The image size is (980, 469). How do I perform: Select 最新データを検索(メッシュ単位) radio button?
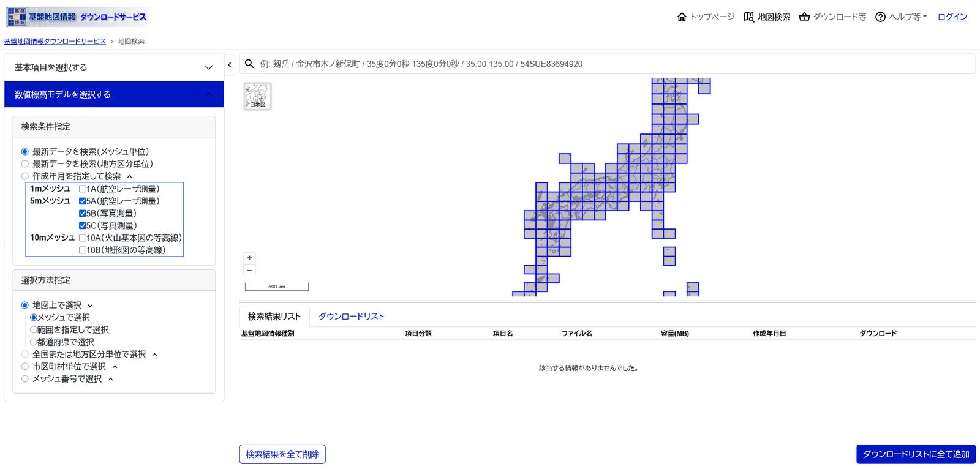point(25,152)
